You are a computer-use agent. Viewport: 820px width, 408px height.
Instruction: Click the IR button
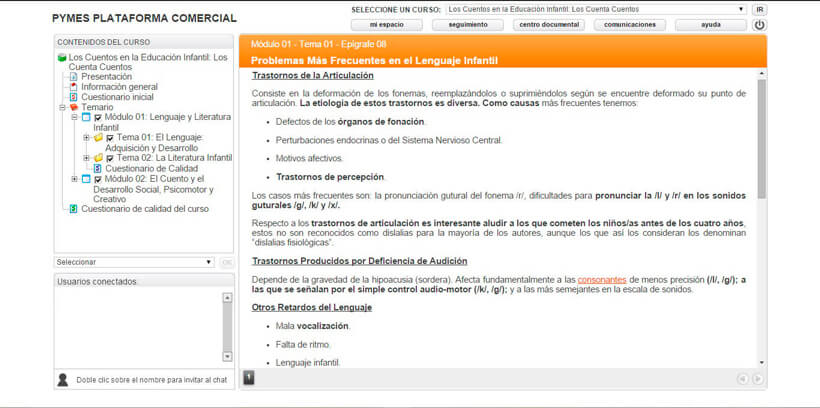click(x=759, y=9)
